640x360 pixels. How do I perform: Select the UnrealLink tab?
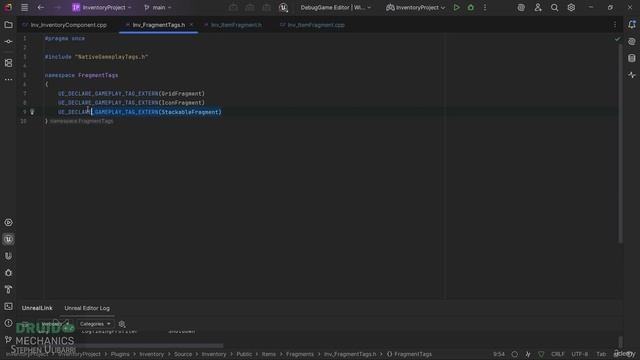[x=37, y=308]
